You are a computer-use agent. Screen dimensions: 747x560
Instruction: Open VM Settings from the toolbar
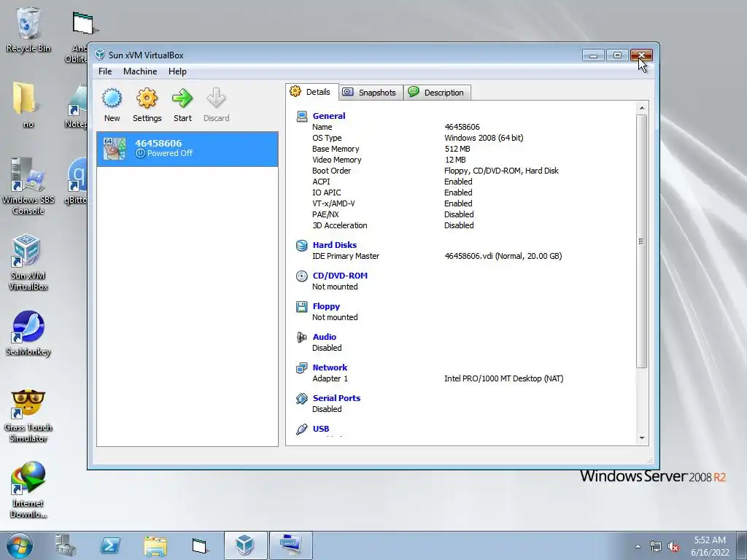(147, 105)
